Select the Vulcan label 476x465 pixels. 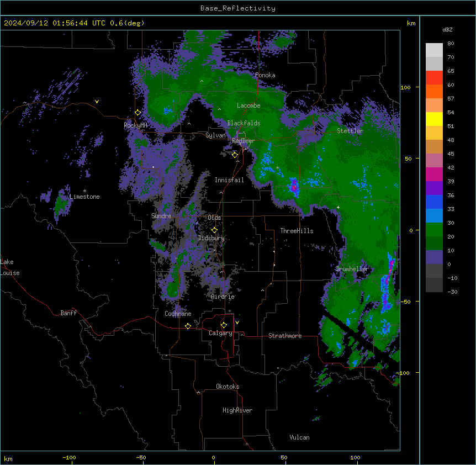click(299, 437)
